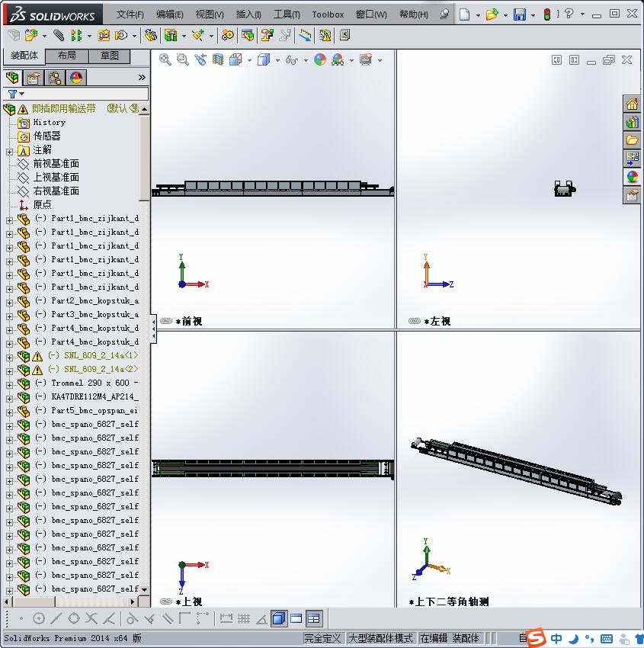Image resolution: width=644 pixels, height=648 pixels.
Task: Click the Rebuild traffic light icon
Action: coord(547,15)
